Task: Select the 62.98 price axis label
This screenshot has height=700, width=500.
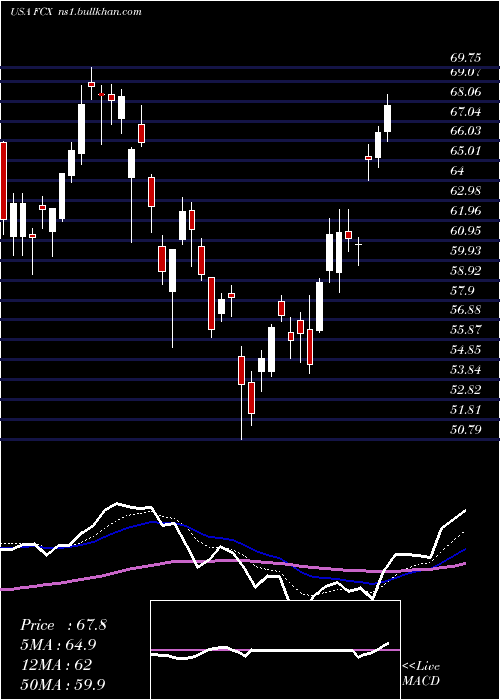Action: tap(466, 191)
